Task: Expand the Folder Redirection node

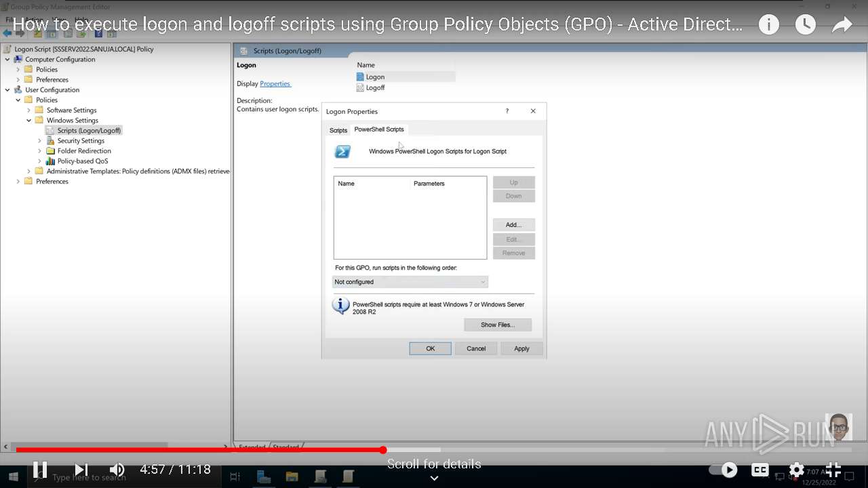Action: [40, 150]
